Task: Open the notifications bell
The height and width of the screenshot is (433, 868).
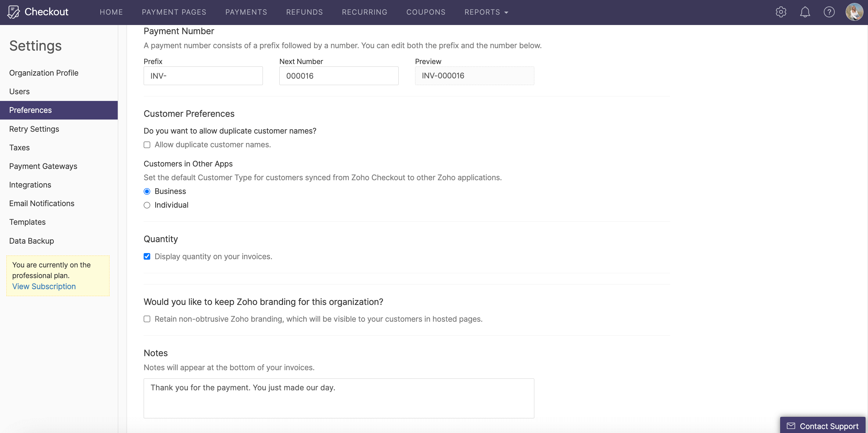Action: point(805,12)
